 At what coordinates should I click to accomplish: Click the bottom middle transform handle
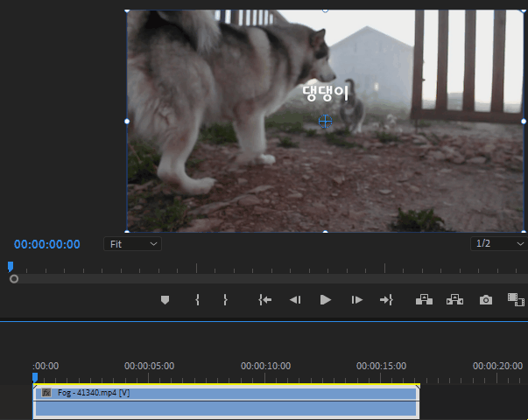point(325,232)
